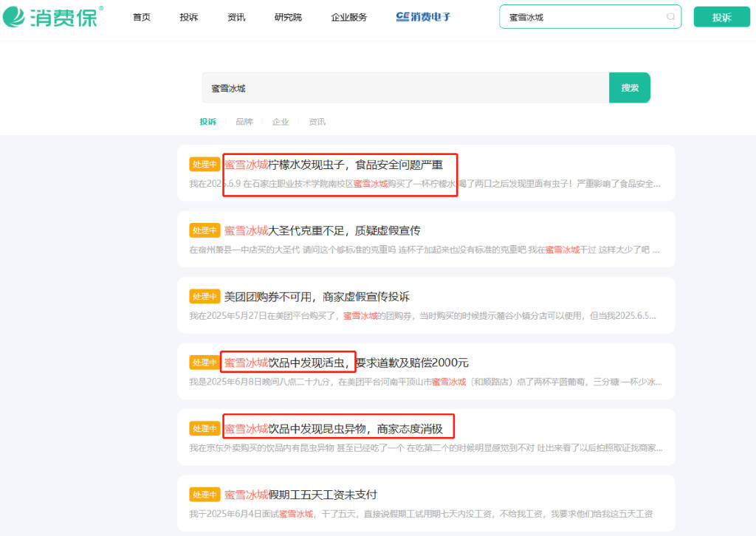Click summary starting 我在2025年5月27日在美团平台
756x536 pixels.
pyautogui.click(x=422, y=316)
